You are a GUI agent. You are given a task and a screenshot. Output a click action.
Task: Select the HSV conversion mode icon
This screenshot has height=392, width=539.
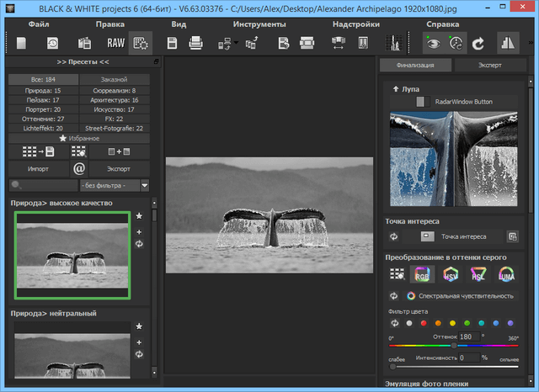[450, 273]
